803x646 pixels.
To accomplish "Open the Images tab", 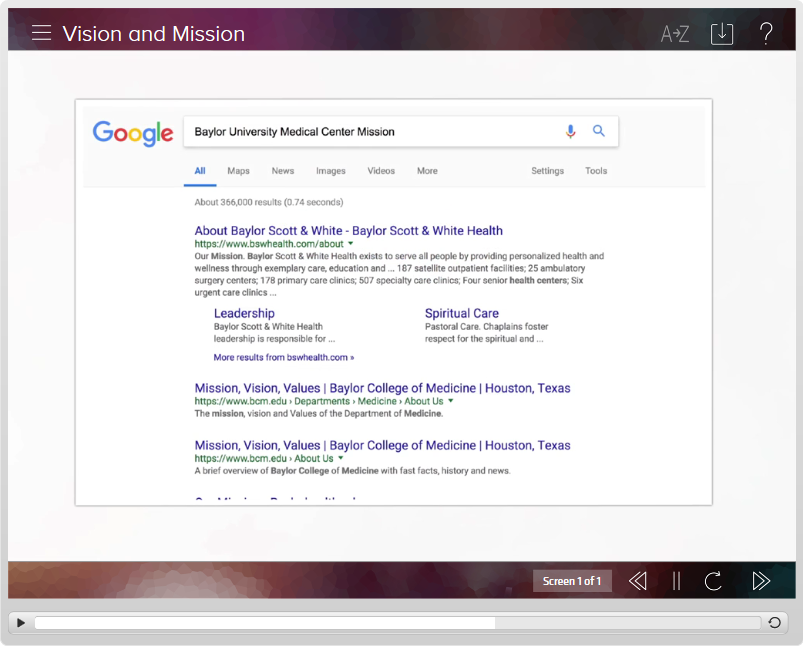I will (331, 171).
